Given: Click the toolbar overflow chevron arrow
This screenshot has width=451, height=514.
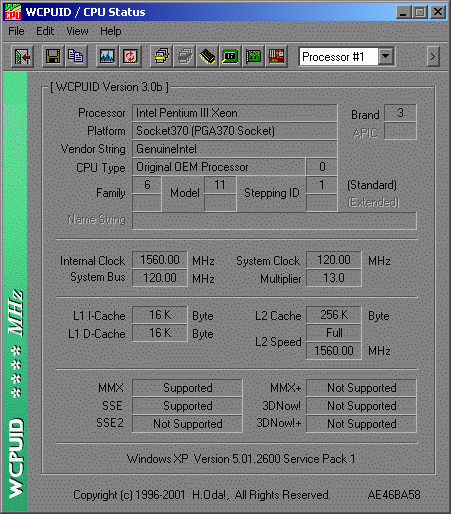Looking at the screenshot, I should click(x=433, y=57).
